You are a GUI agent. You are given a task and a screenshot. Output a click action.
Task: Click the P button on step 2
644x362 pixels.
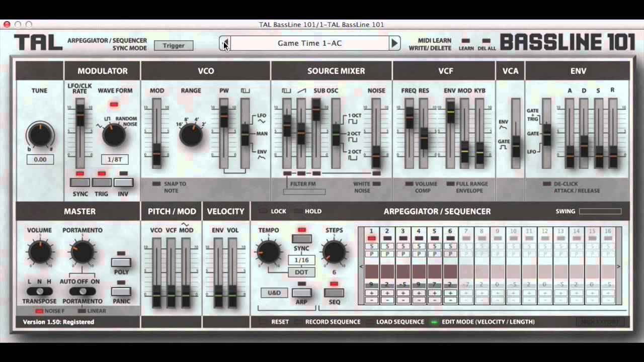387,254
